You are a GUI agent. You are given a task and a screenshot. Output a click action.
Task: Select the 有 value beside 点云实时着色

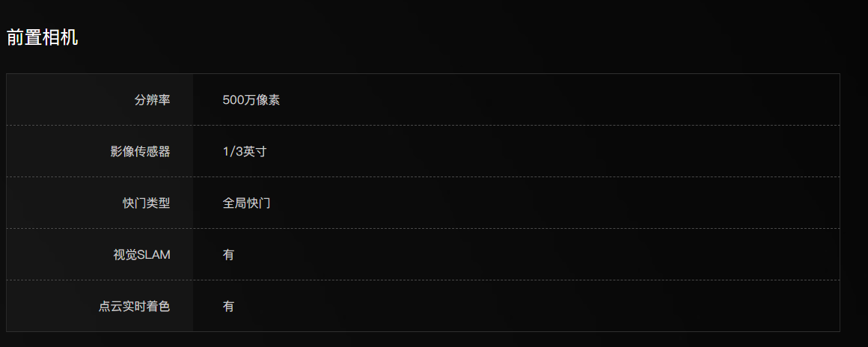[228, 307]
